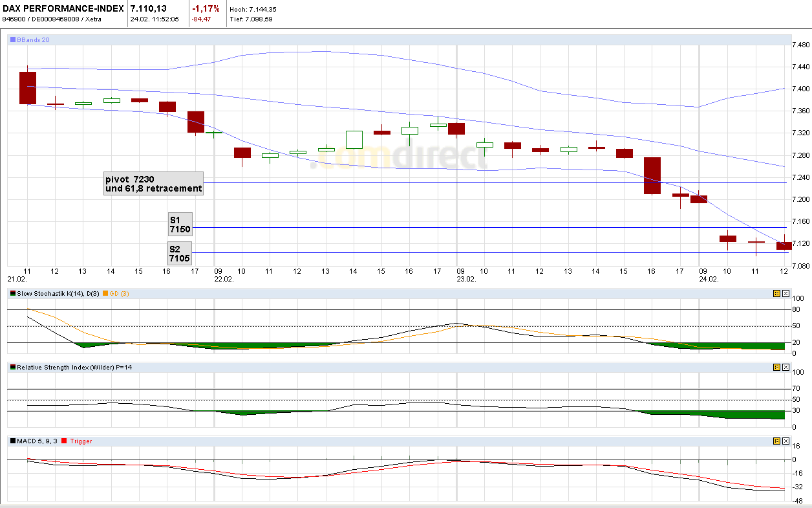Click the 7.080 price axis label

[800, 265]
